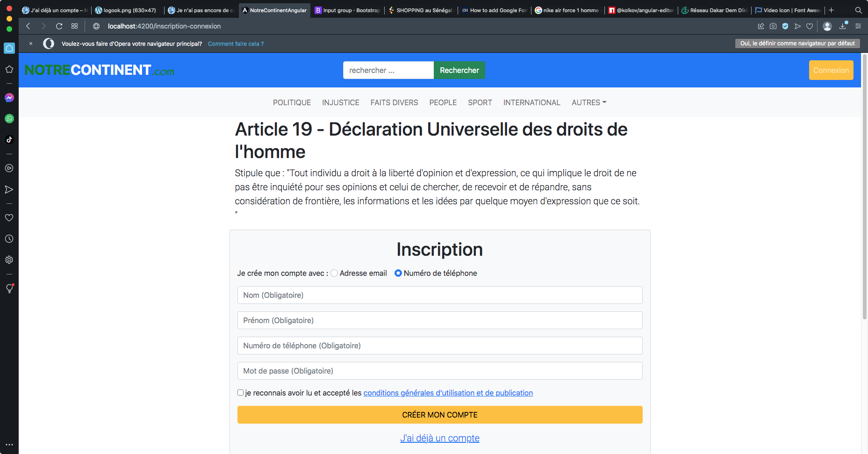
Task: Switch to the Input group Bootstrap tab
Action: click(348, 10)
